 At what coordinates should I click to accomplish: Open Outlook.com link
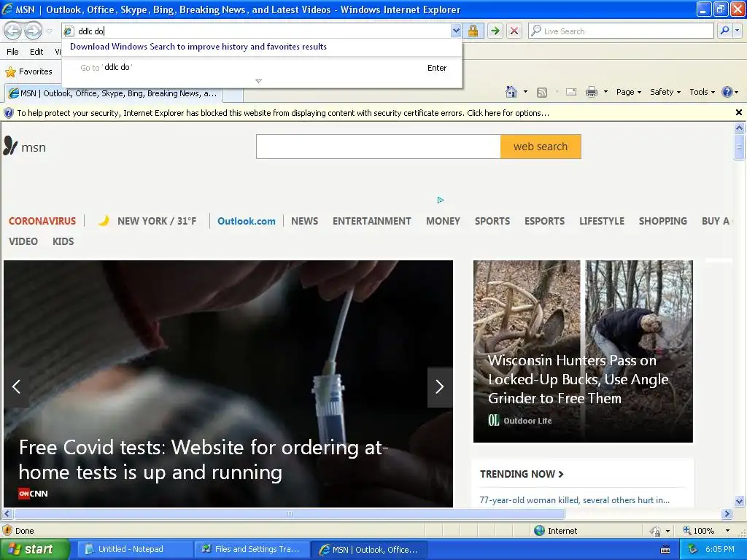[247, 221]
